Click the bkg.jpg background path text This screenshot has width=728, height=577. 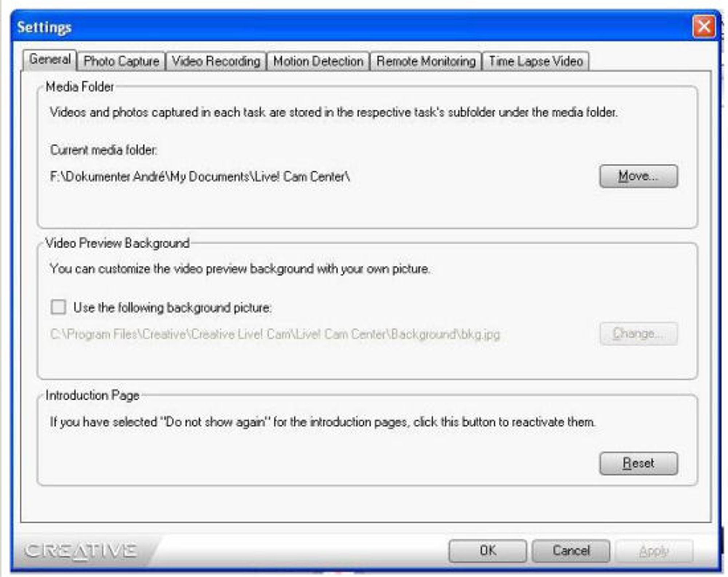(275, 334)
